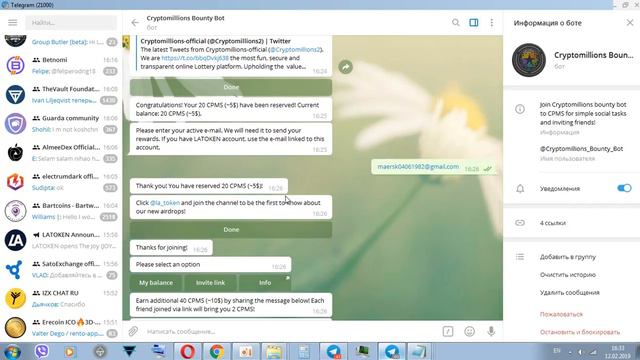
Task: Open the emoji picker
Action: coord(469,331)
